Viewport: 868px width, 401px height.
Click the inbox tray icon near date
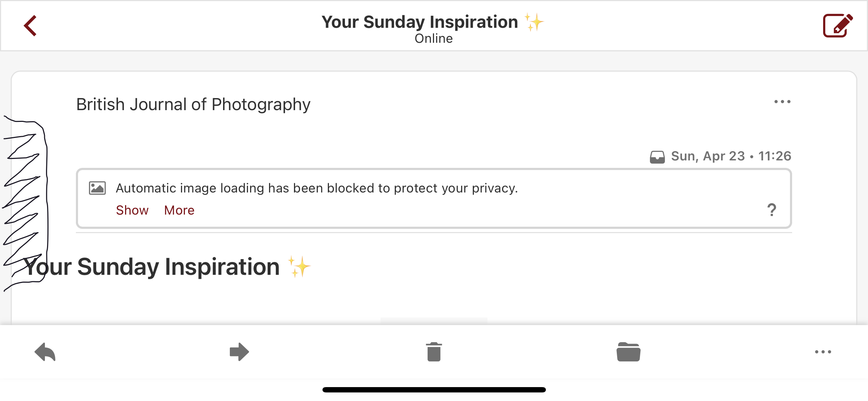click(657, 157)
